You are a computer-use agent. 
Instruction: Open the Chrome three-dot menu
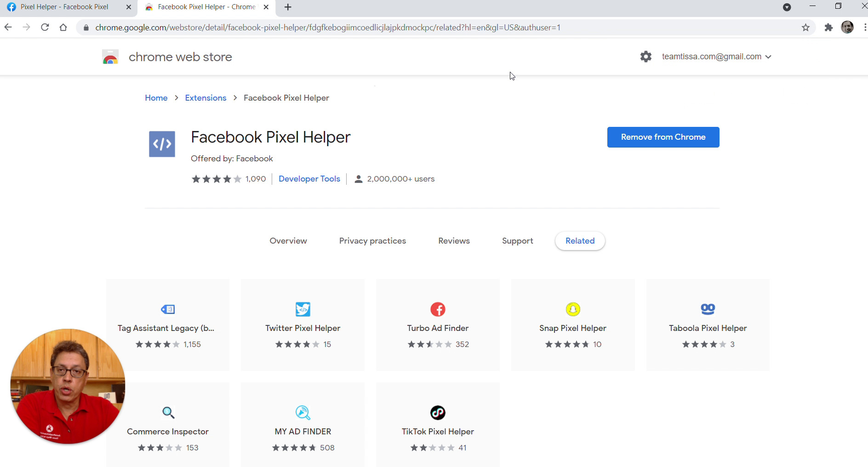click(864, 28)
